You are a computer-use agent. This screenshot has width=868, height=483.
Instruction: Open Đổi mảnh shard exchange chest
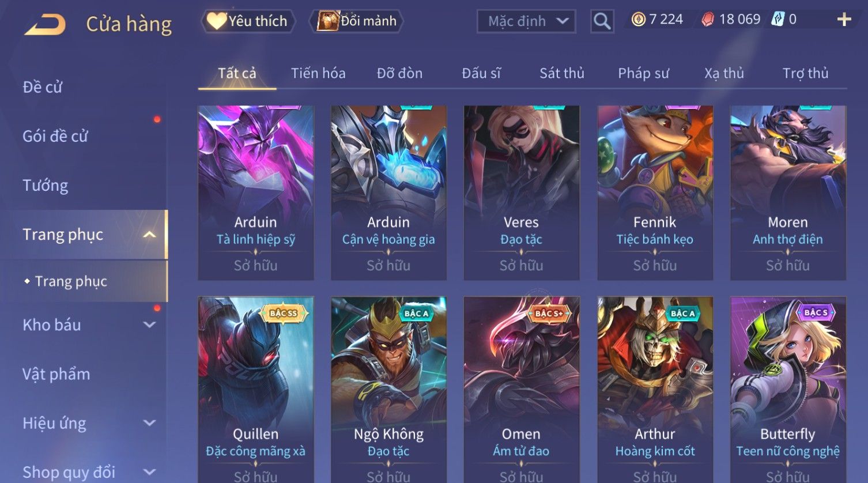356,21
